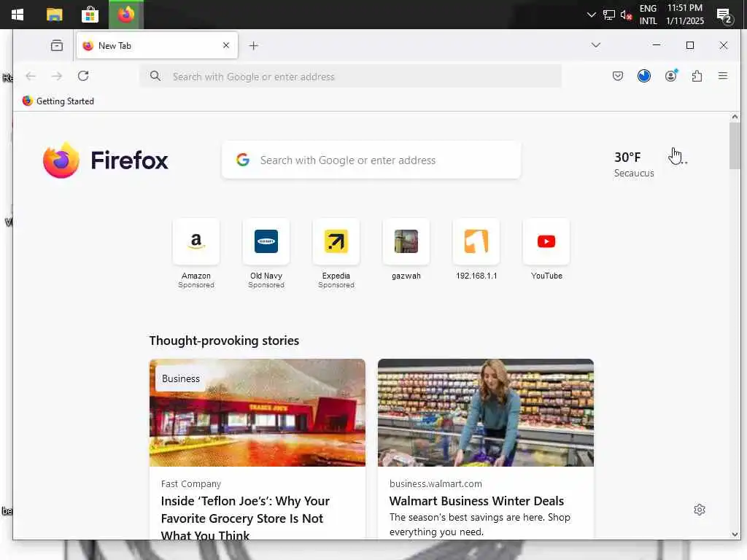Image resolution: width=747 pixels, height=560 pixels.
Task: Click the vertical scrollbar thumb
Action: 735,145
